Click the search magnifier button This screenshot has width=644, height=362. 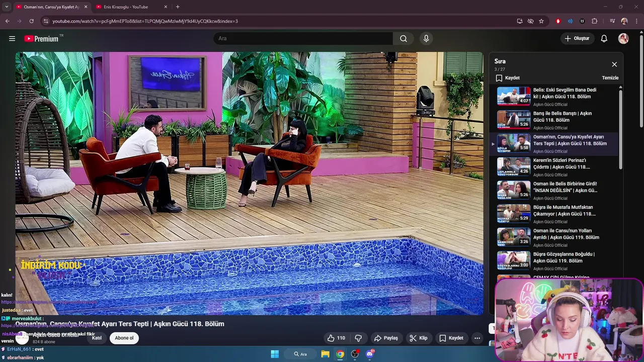point(404,39)
